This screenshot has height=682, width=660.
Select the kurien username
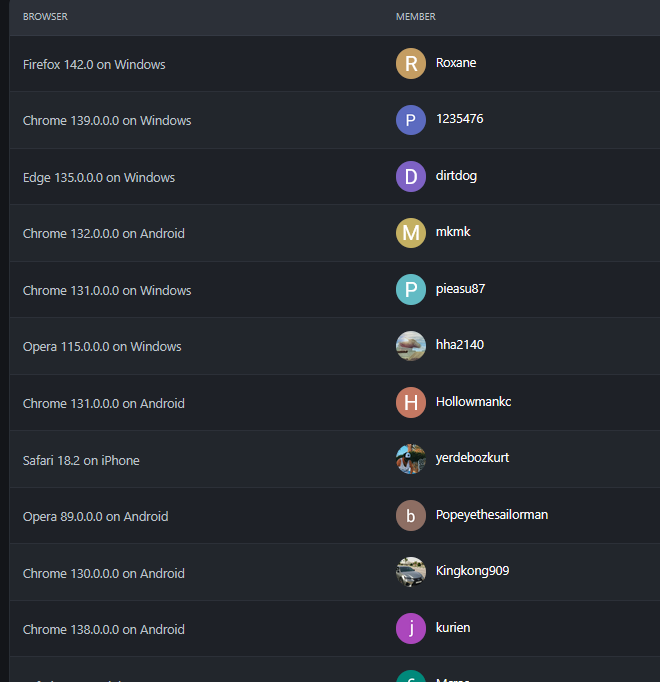coord(453,628)
